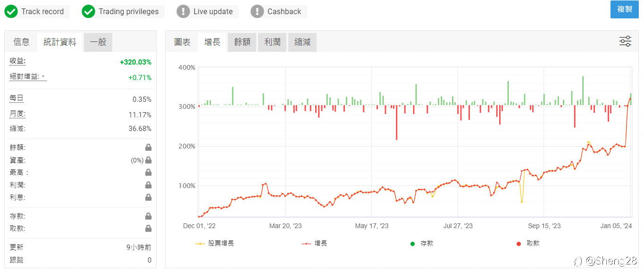Select the 增長 chart tab
The height and width of the screenshot is (279, 644).
coord(212,42)
